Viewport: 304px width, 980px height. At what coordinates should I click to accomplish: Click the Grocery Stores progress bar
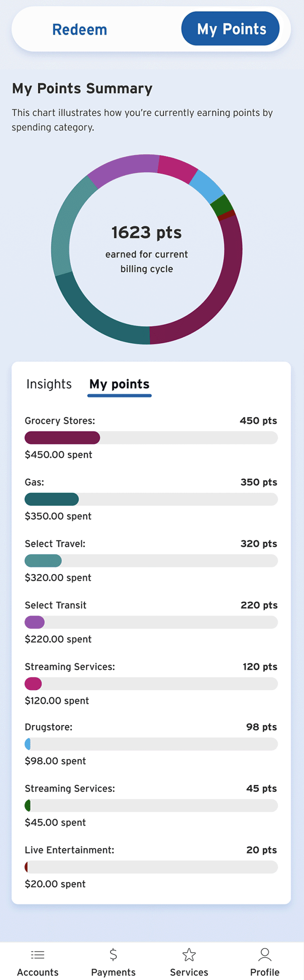(x=151, y=437)
